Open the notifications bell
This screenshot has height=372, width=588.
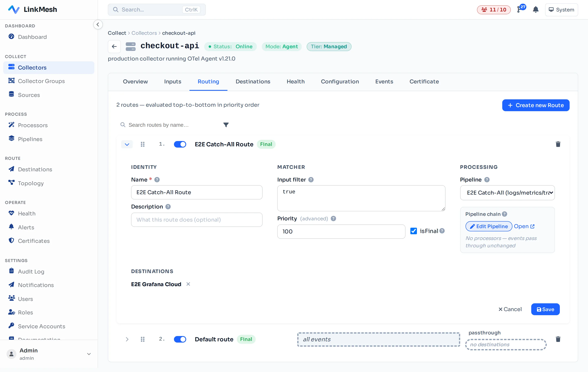pyautogui.click(x=536, y=10)
